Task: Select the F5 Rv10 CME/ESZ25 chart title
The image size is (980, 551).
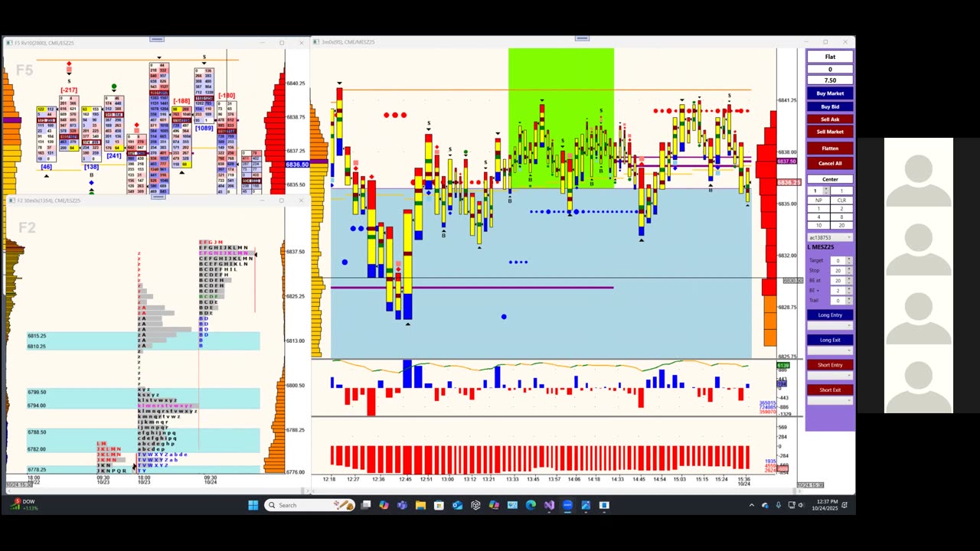Action: (44, 43)
